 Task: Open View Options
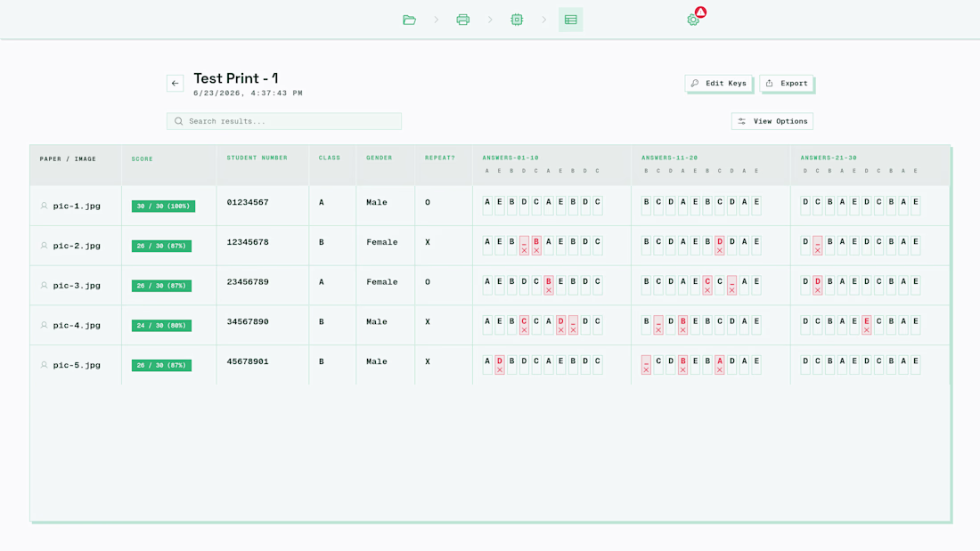(x=772, y=121)
